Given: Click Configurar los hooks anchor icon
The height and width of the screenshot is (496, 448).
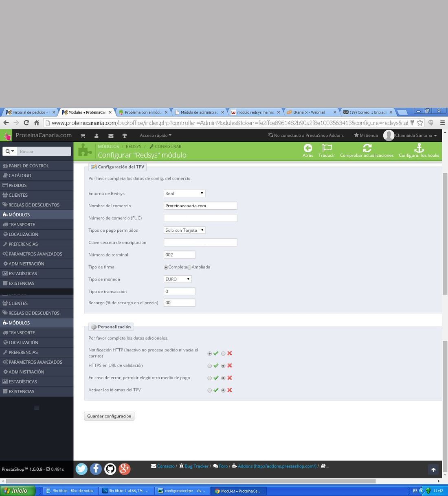Looking at the screenshot, I should (419, 148).
